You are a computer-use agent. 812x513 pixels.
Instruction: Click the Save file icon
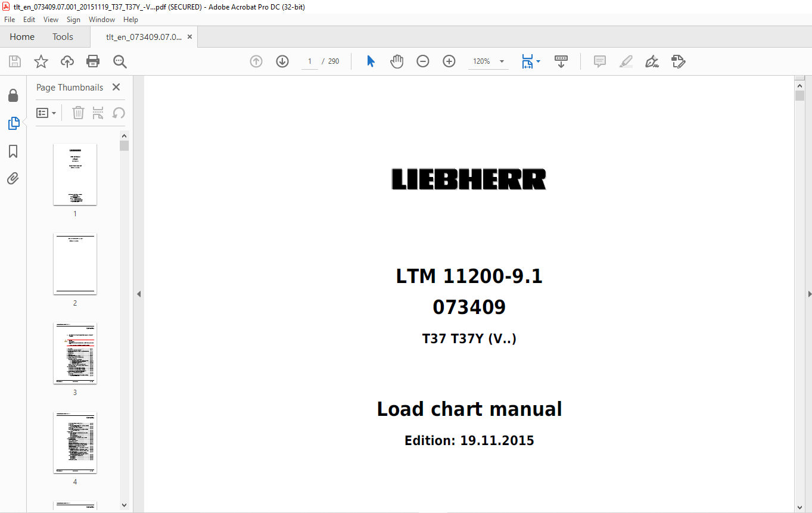tap(15, 61)
